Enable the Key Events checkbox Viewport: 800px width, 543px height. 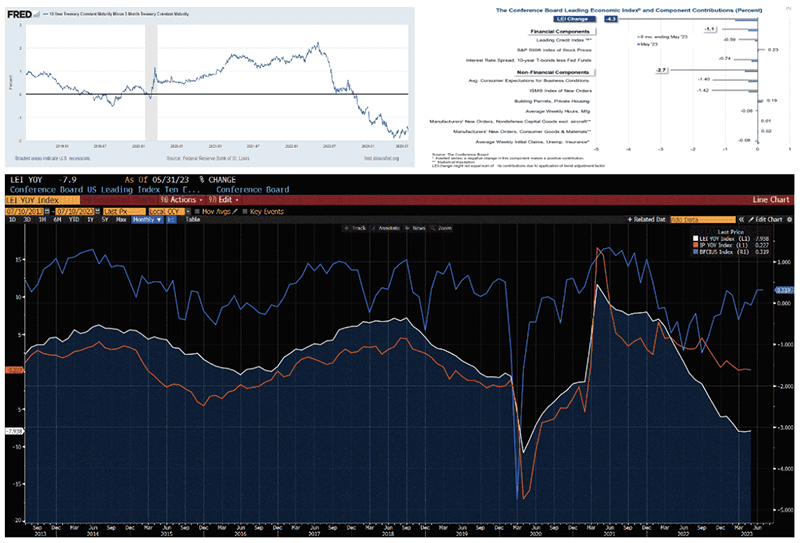pyautogui.click(x=245, y=211)
